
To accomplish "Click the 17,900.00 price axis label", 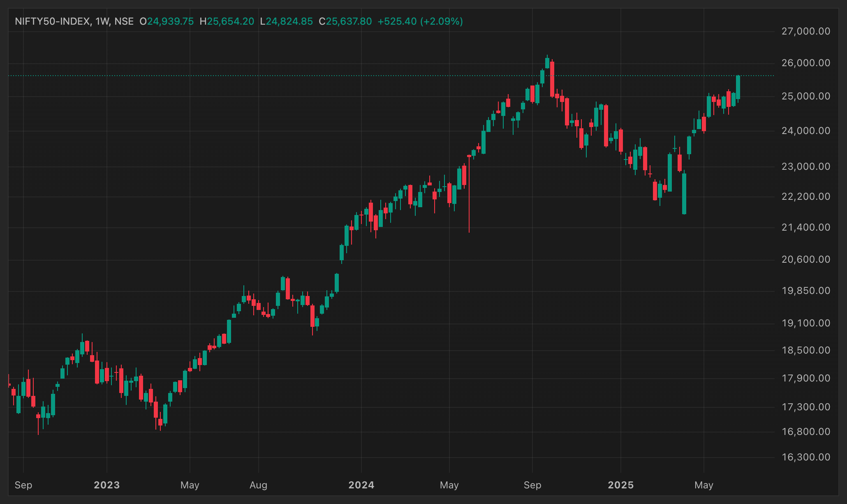I will click(x=805, y=378).
